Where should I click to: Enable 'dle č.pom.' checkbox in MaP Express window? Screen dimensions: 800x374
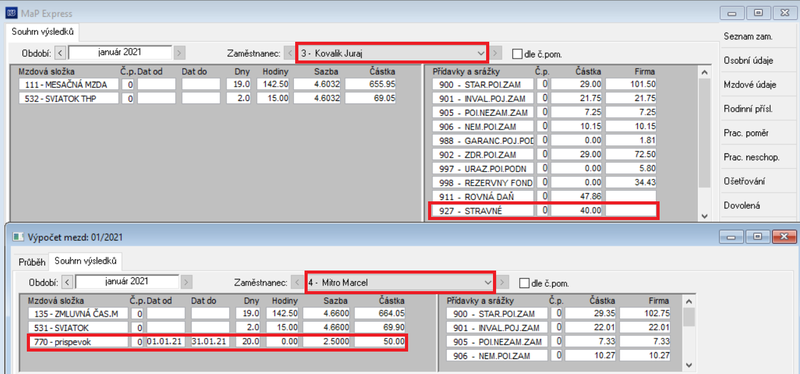pos(518,53)
